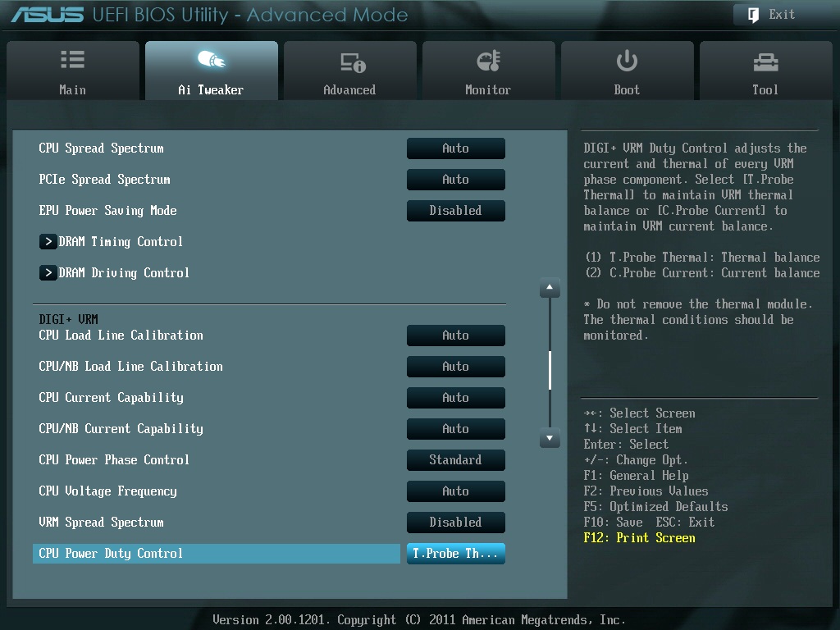This screenshot has width=840, height=630.
Task: Click '(2) C.Probe Current' help line
Action: 702,273
